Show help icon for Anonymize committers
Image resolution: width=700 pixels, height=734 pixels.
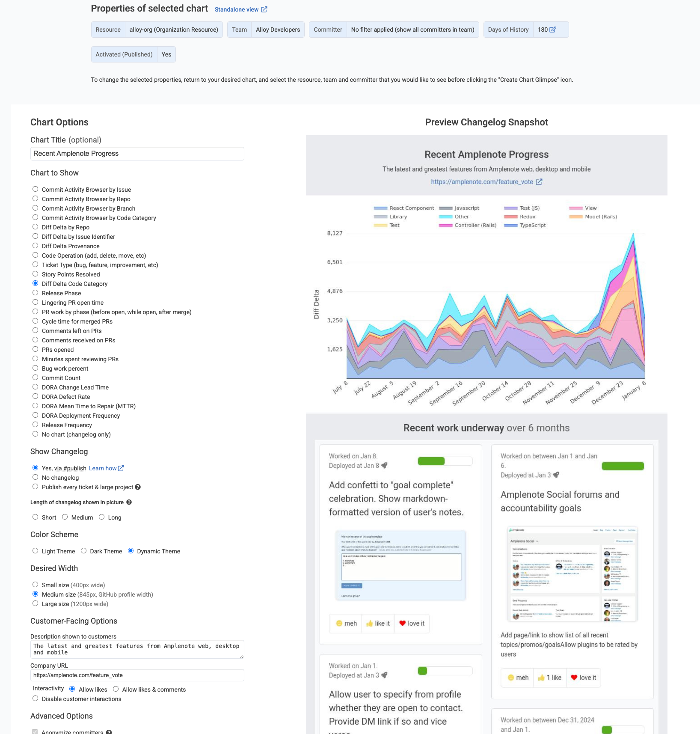[x=109, y=732]
